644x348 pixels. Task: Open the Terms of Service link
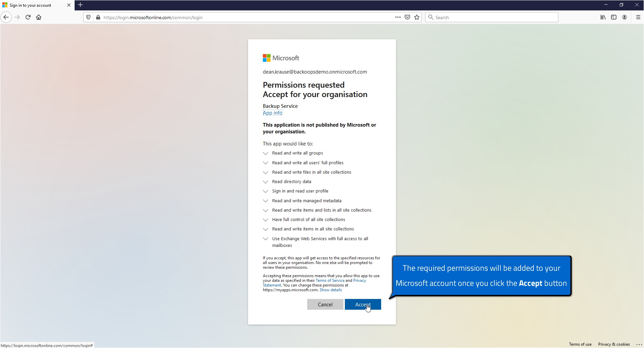click(330, 280)
